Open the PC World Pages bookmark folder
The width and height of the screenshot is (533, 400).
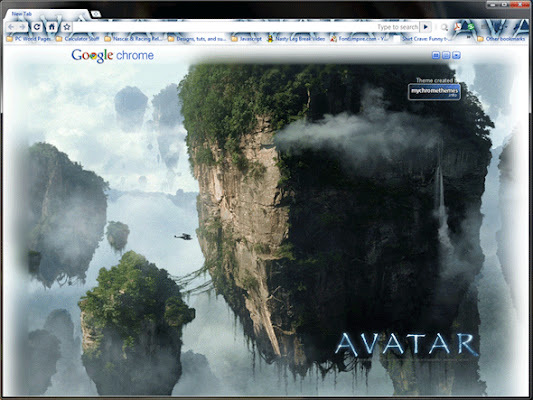pyautogui.click(x=29, y=39)
